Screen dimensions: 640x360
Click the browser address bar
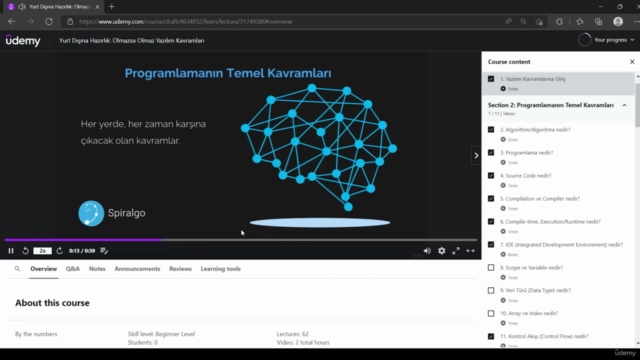pos(286,22)
